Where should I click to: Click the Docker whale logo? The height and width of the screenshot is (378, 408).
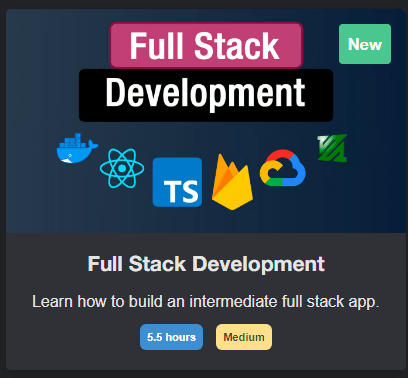(77, 148)
